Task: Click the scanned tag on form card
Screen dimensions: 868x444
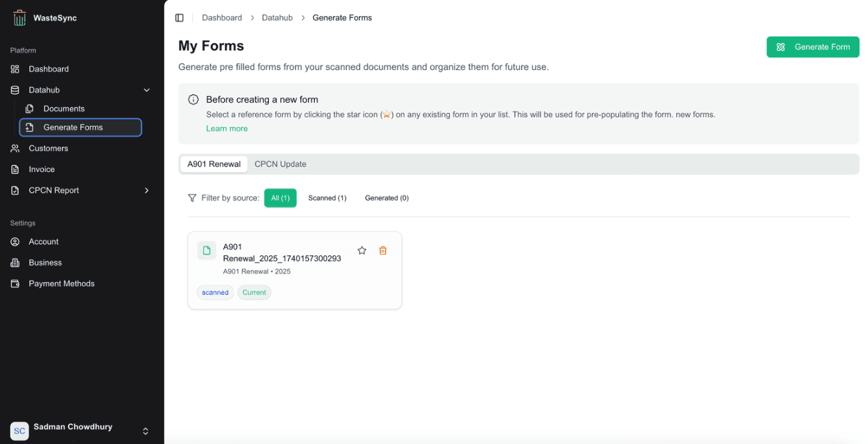Action: (x=215, y=293)
